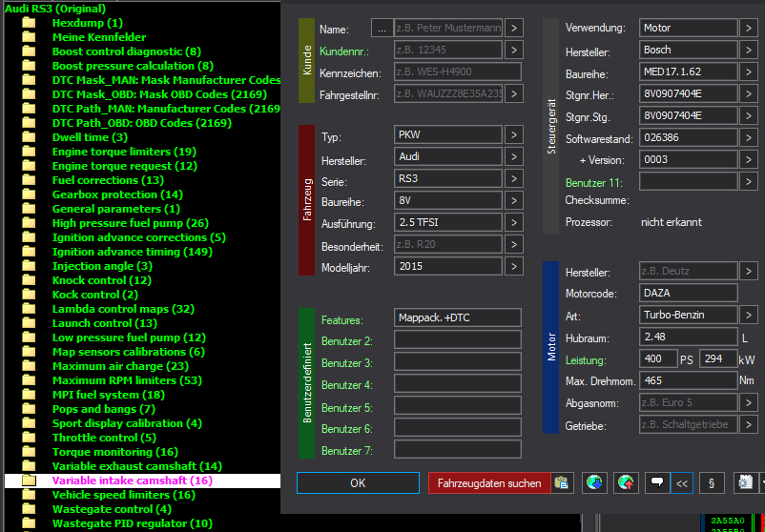Click the paste-from-clipboard icon beside Fahrzeugdaten suchen
765x532 pixels.
click(562, 483)
